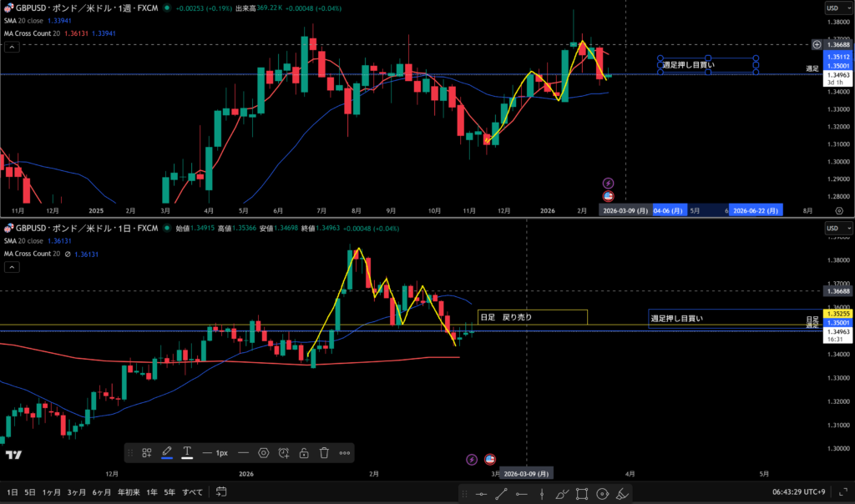Select the trend line tool in bottom toolbar

502,493
